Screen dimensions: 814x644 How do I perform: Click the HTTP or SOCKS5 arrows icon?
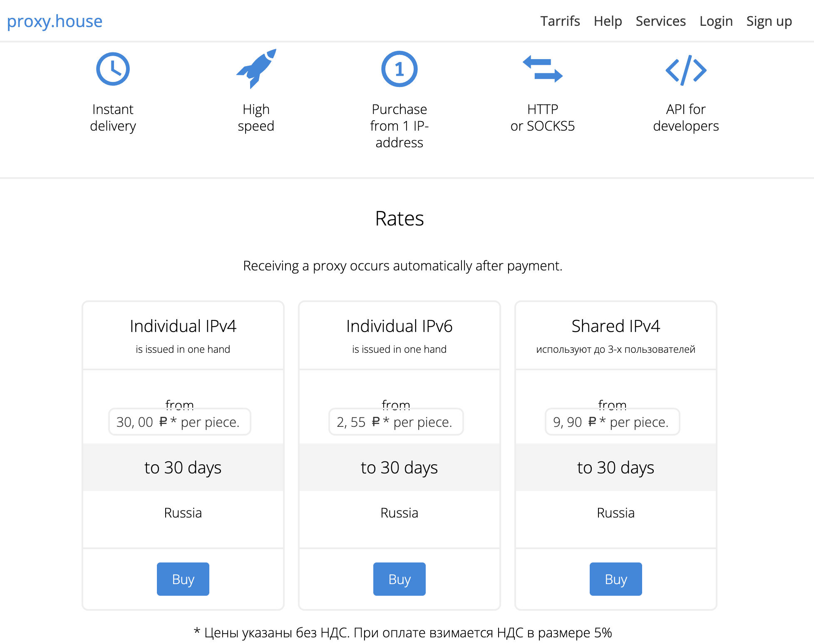(543, 69)
